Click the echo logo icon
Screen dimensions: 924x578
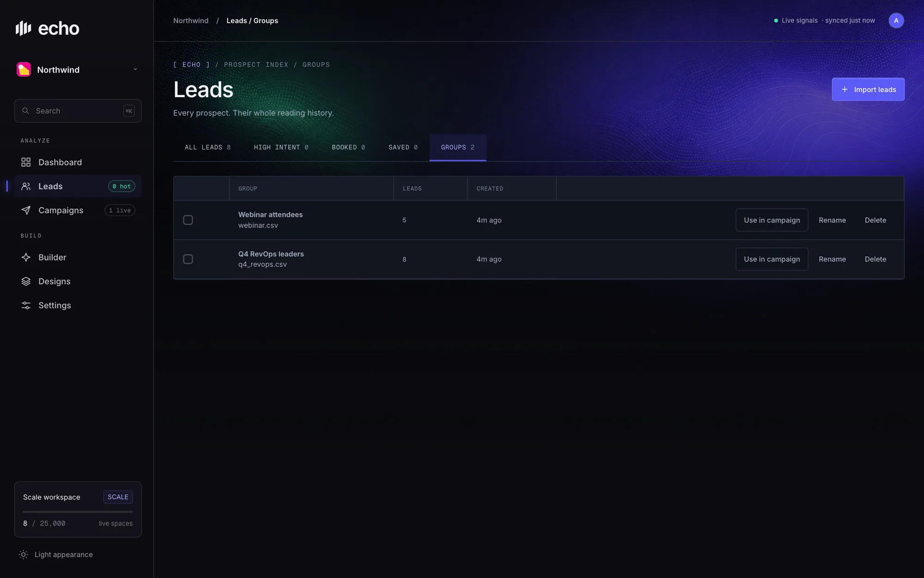coord(23,28)
